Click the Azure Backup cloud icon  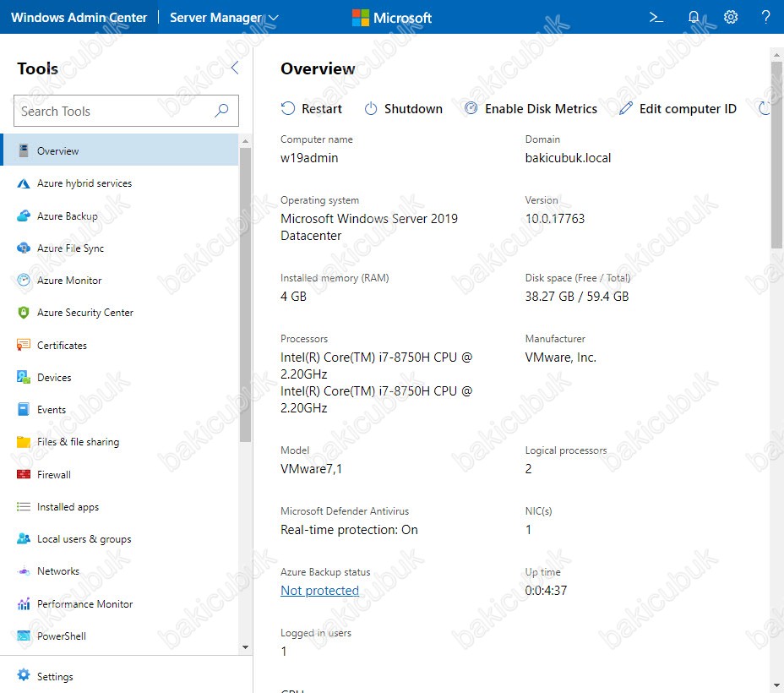[x=24, y=216]
